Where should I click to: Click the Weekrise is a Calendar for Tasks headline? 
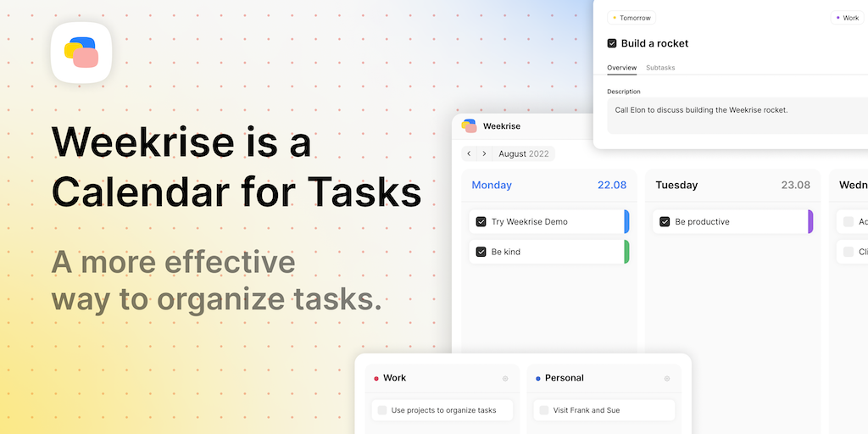pos(236,168)
